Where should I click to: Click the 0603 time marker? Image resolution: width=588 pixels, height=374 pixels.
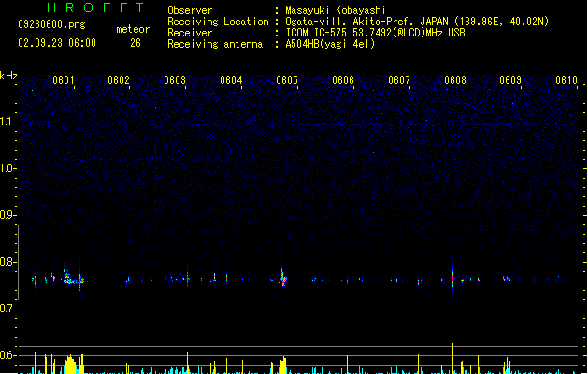pyautogui.click(x=175, y=80)
